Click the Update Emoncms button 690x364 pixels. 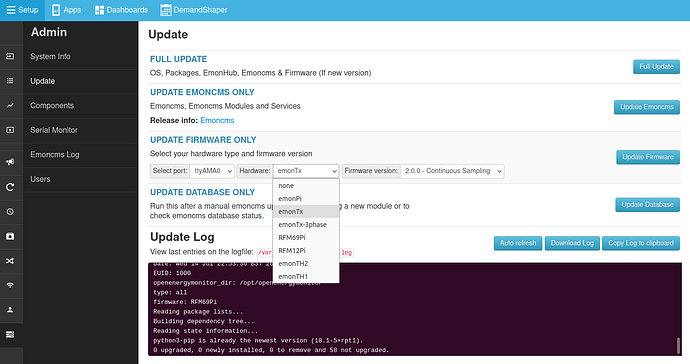tap(646, 107)
